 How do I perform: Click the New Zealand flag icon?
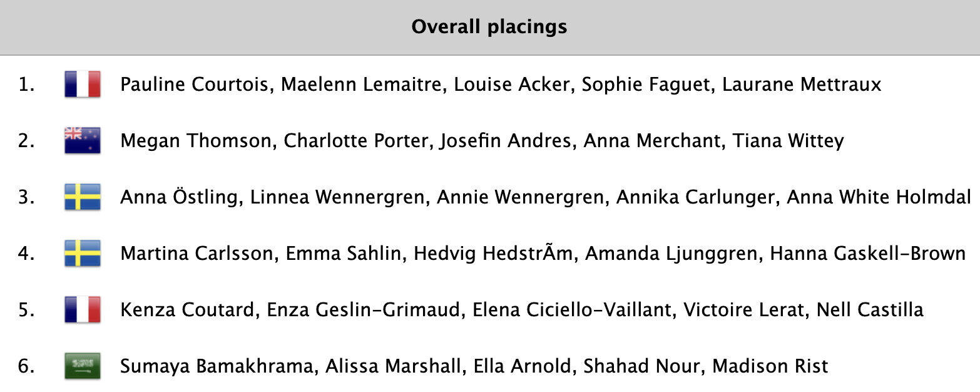[x=82, y=141]
